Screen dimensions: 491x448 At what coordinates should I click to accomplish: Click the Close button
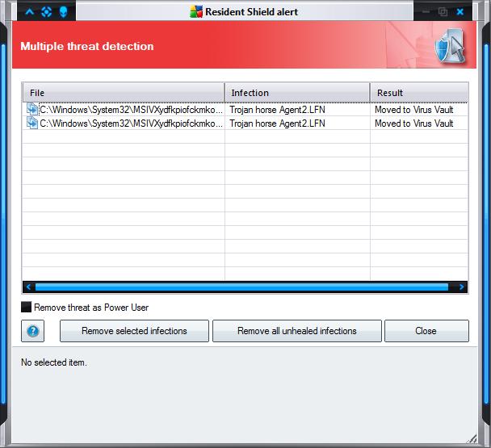(426, 331)
